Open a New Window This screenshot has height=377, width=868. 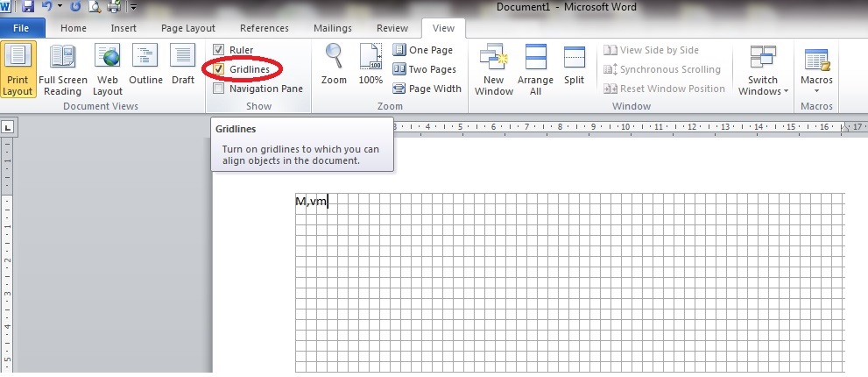coord(494,68)
